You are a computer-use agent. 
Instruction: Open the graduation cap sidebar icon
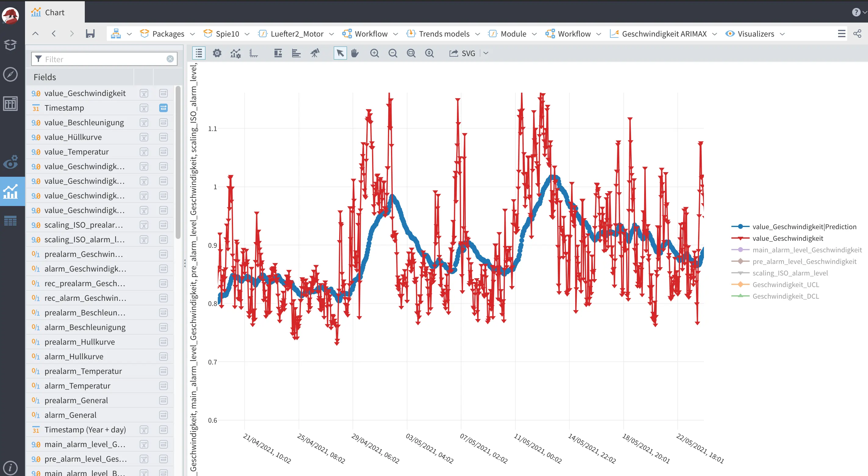(x=10, y=44)
